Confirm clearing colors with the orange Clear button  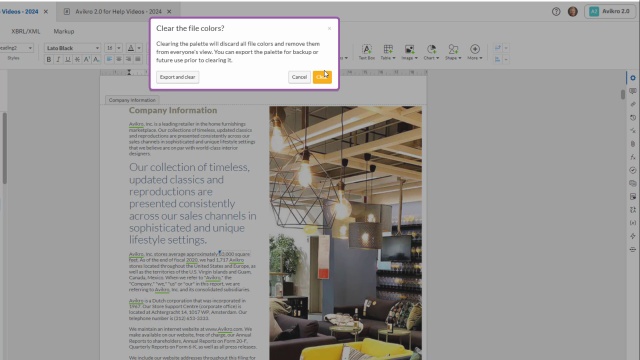click(322, 77)
